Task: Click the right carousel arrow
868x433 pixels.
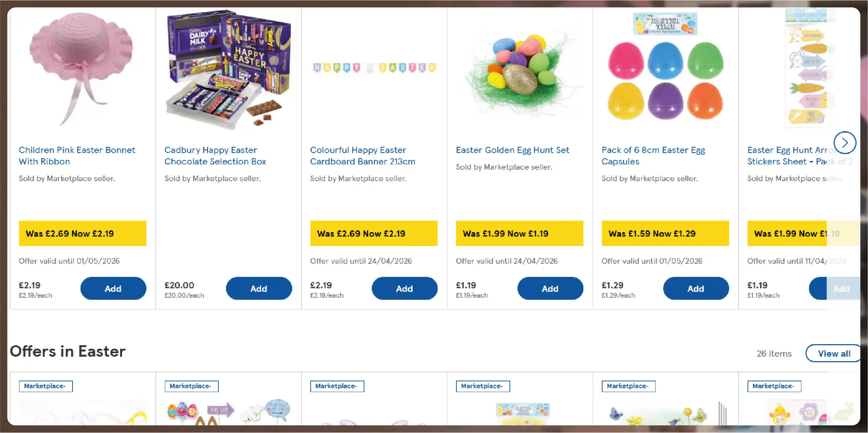Action: pos(845,143)
